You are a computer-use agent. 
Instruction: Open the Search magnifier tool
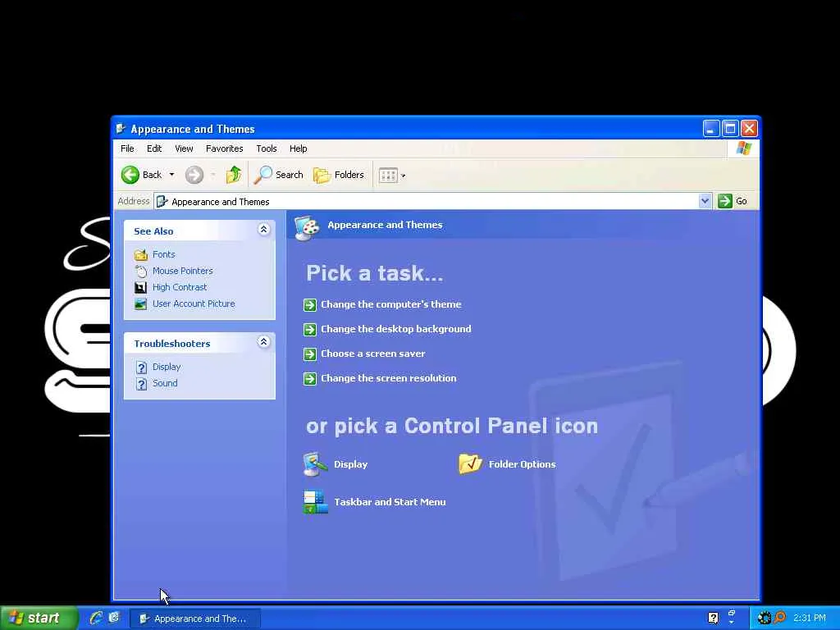[279, 175]
